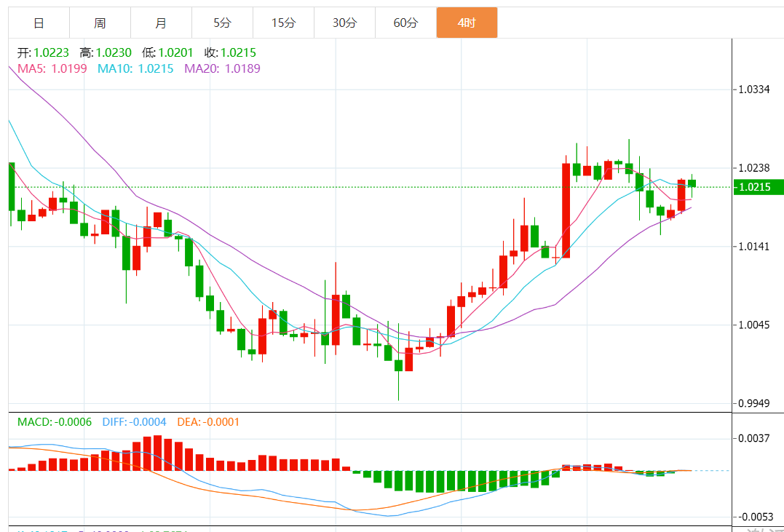Switch to the 周 weekly chart tab
784x532 pixels.
[100, 23]
